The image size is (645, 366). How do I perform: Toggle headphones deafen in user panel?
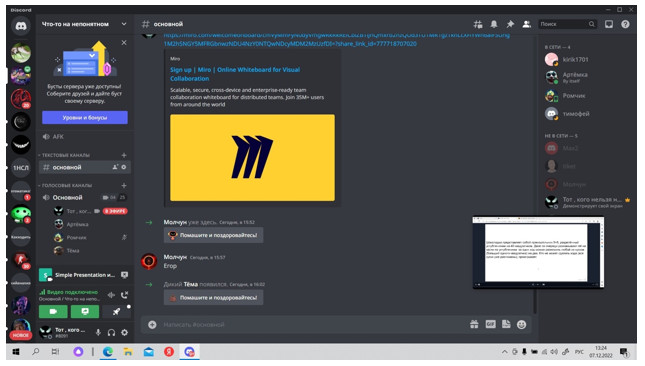click(x=111, y=332)
